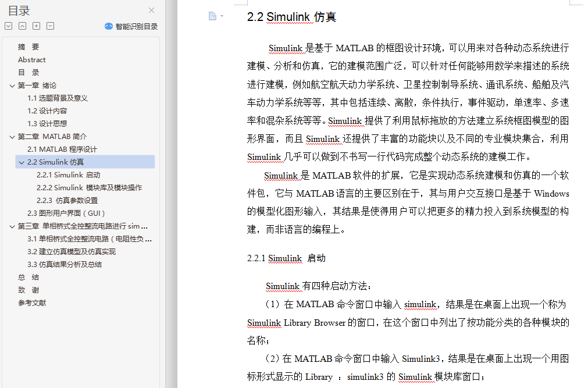This screenshot has width=588, height=388.
Task: Jump to 1.2 设计内容
Action: pos(47,111)
